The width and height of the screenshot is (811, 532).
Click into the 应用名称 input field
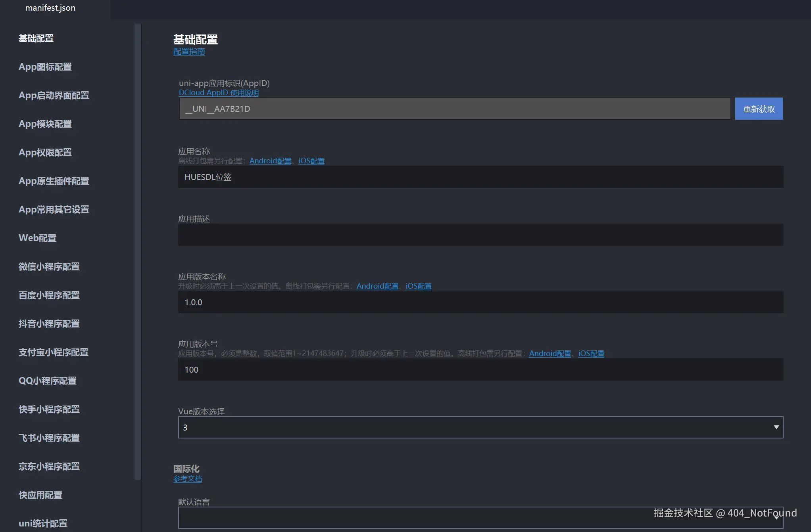click(480, 177)
